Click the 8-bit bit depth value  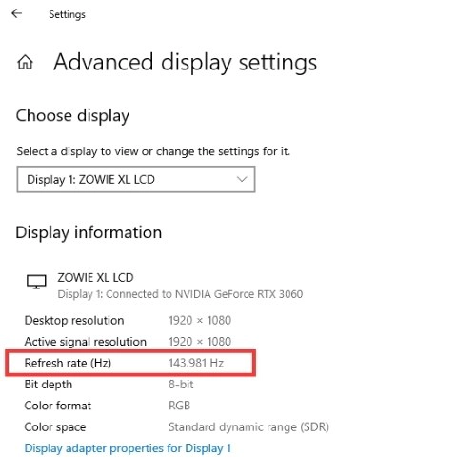click(x=181, y=385)
